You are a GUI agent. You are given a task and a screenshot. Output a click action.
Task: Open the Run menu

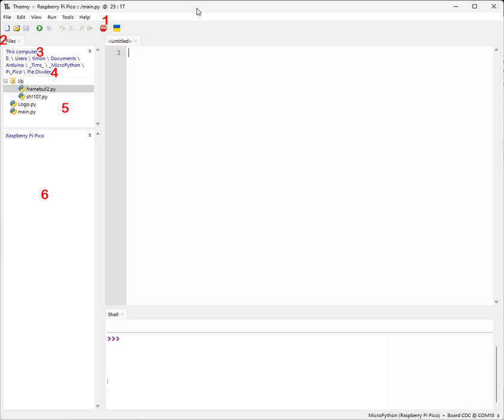pyautogui.click(x=52, y=17)
